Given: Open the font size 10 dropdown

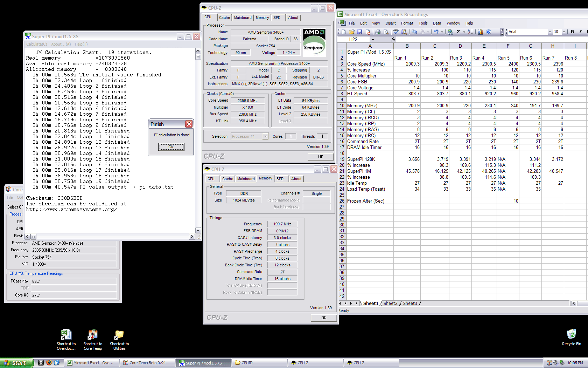Looking at the screenshot, I should click(564, 32).
